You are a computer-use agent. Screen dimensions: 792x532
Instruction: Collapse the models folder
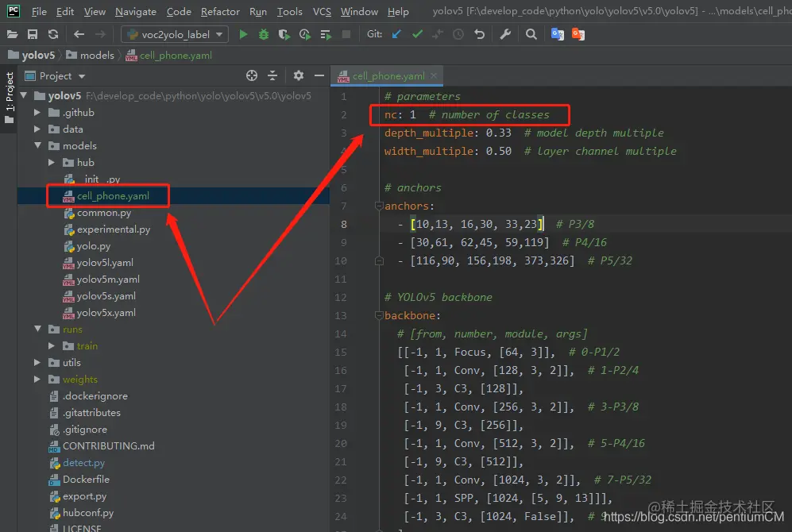[37, 145]
